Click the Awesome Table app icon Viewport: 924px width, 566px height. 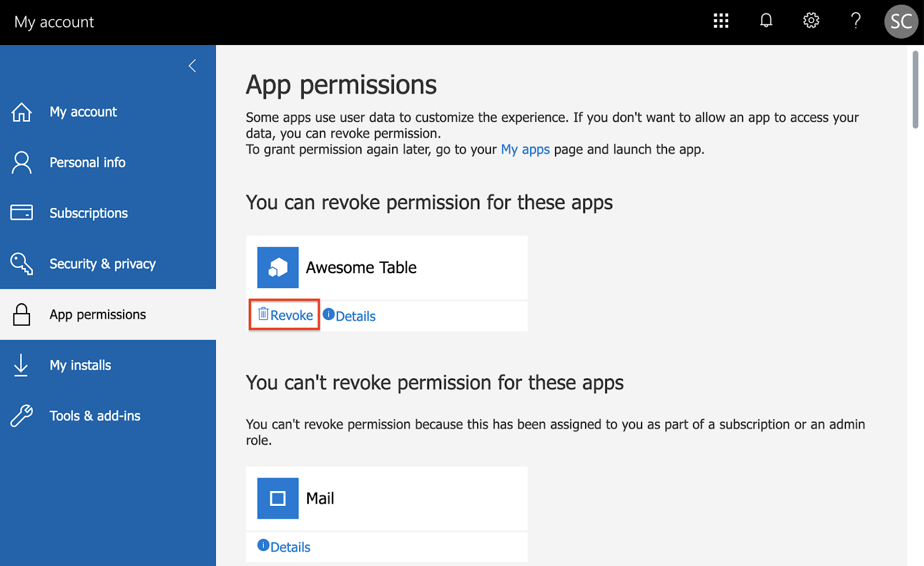point(278,267)
